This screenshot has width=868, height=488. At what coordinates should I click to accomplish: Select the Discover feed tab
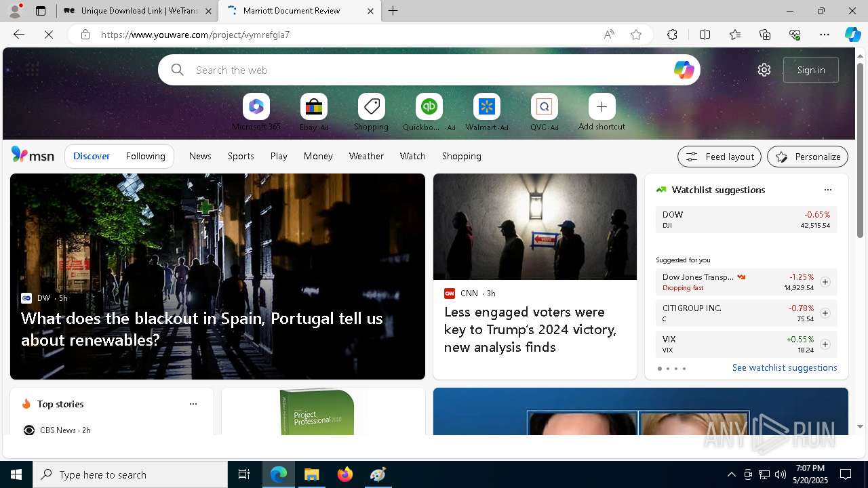click(x=92, y=156)
